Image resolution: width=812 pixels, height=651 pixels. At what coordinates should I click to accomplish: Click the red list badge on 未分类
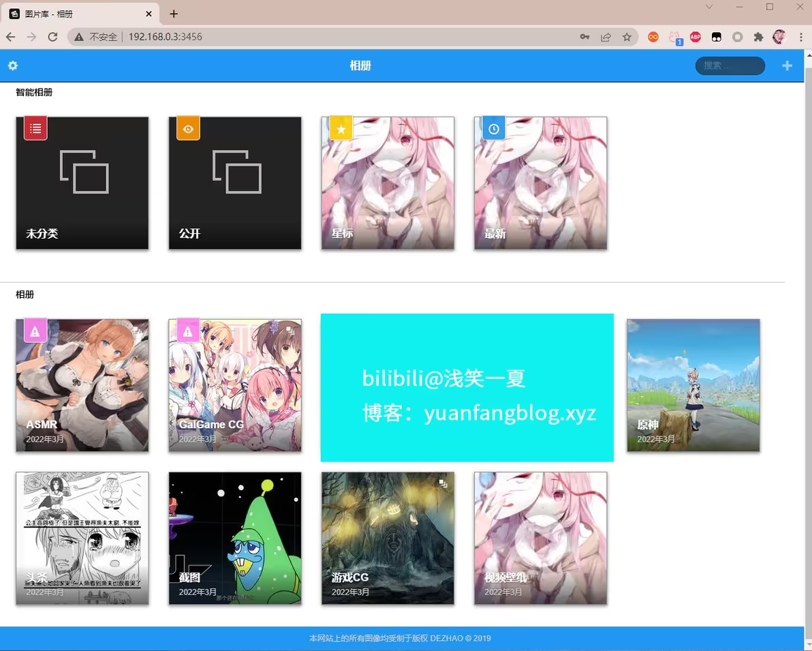click(35, 128)
